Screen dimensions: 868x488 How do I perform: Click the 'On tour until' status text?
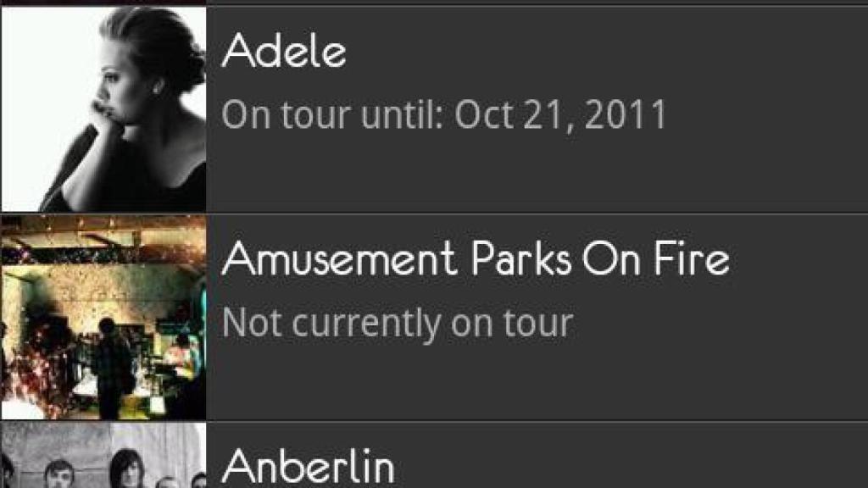(332, 115)
